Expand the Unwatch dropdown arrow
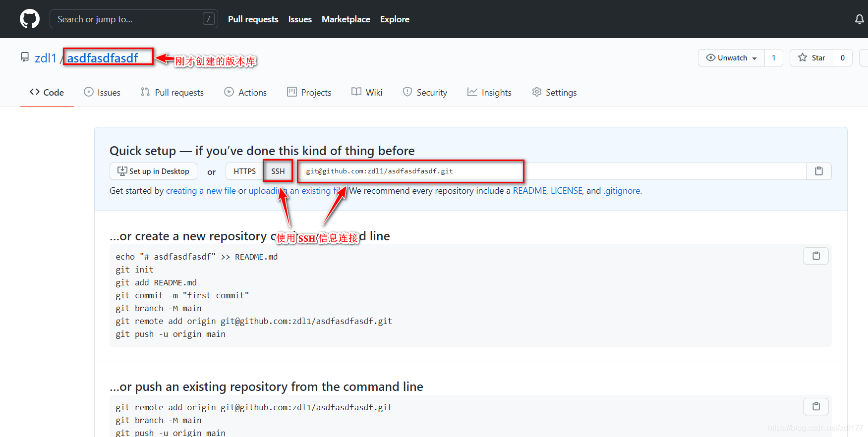 (x=754, y=58)
